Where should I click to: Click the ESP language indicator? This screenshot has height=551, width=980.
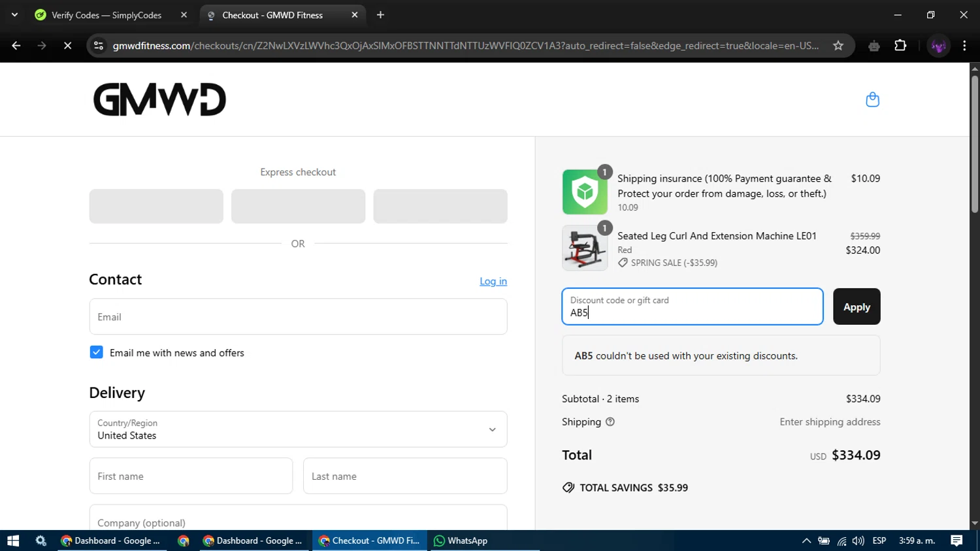point(879,541)
